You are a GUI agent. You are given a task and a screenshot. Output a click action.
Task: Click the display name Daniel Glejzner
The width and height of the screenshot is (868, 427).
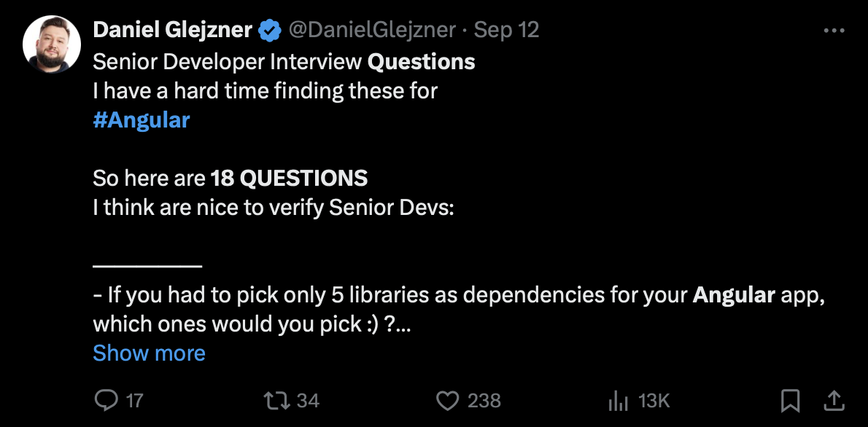click(172, 31)
